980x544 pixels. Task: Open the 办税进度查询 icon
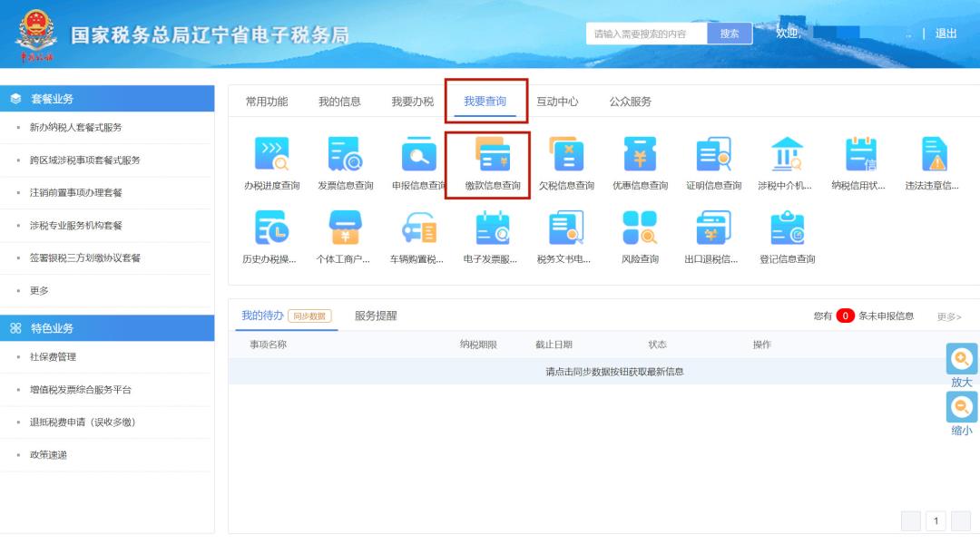[x=271, y=155]
